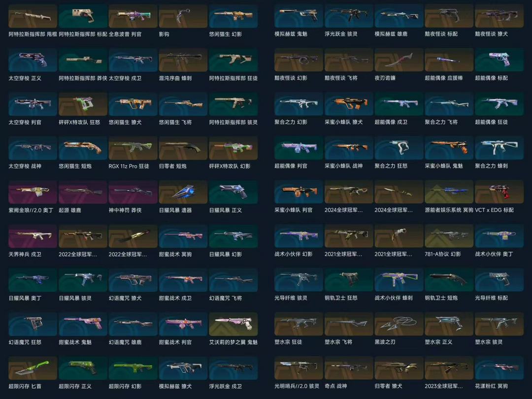Pick the VCT x EDG 标配 pistol
The width and height of the screenshot is (532, 399).
click(499, 192)
